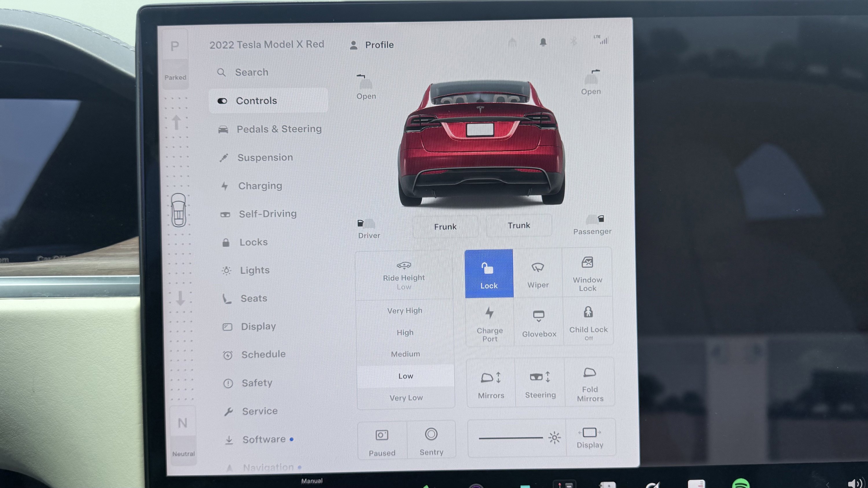The height and width of the screenshot is (488, 868).
Task: Open the Seats settings
Action: [245, 299]
